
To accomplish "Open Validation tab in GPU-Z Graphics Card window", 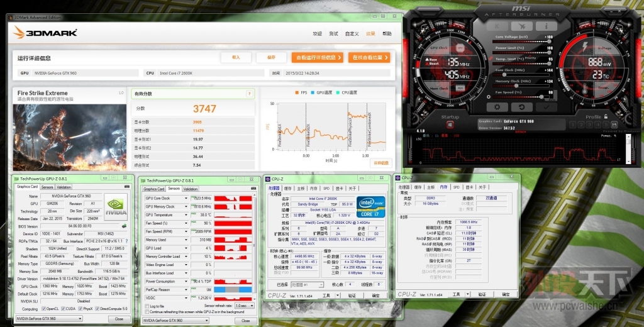I will [64, 187].
